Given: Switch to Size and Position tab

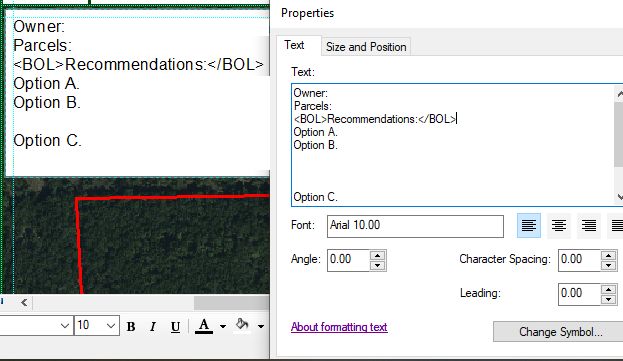Looking at the screenshot, I should (366, 47).
